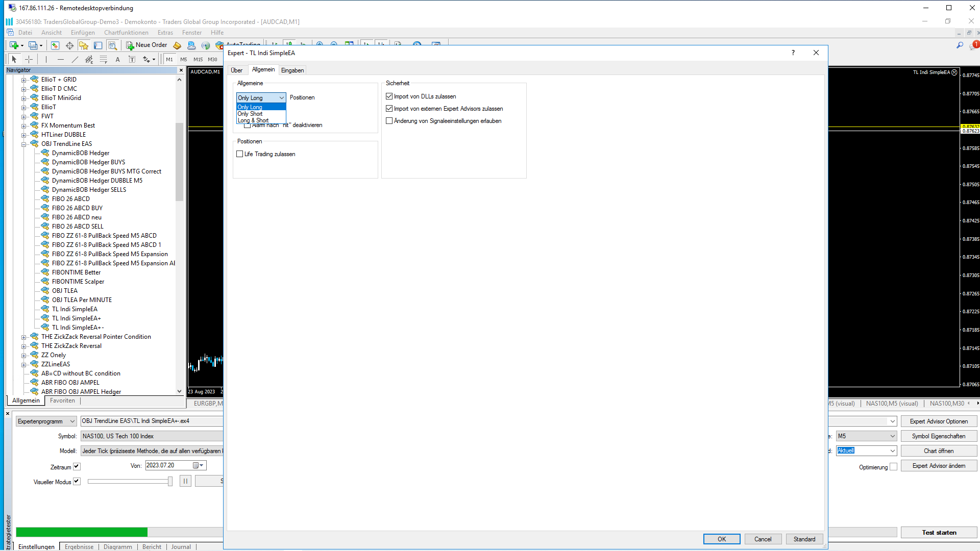Open the Positionen combo box showing Only Long
The image size is (980, 551).
click(261, 97)
